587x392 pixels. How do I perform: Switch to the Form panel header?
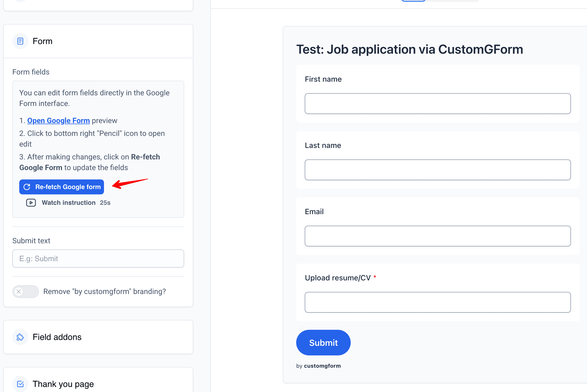click(x=43, y=41)
